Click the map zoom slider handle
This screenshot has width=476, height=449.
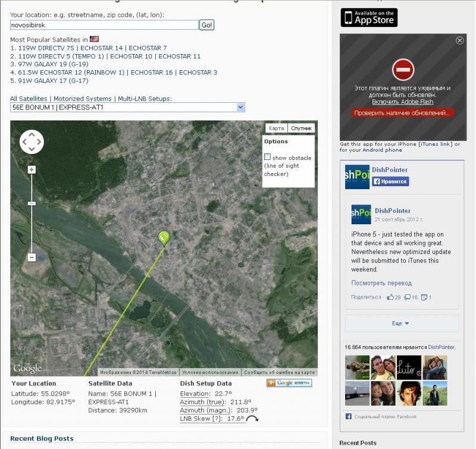click(32, 203)
